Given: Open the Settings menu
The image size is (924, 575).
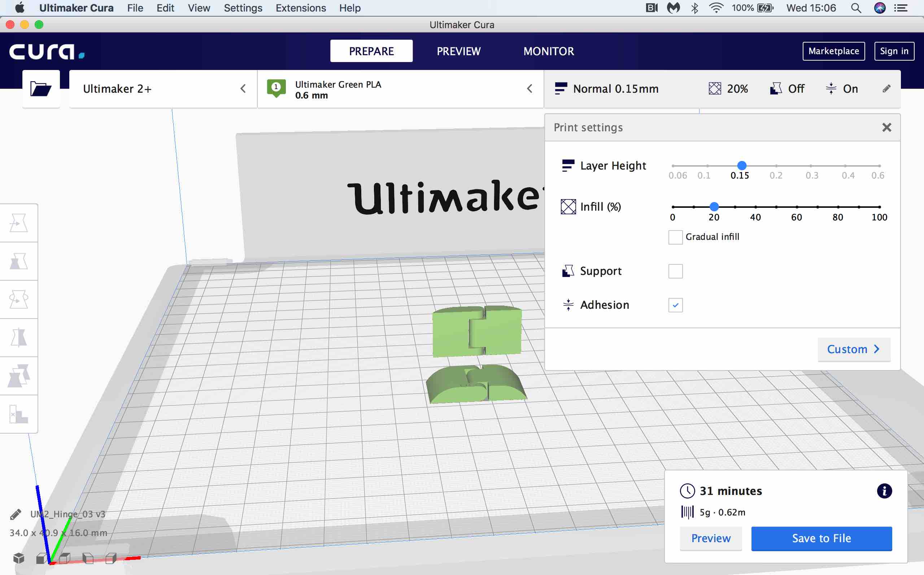Looking at the screenshot, I should pyautogui.click(x=243, y=8).
